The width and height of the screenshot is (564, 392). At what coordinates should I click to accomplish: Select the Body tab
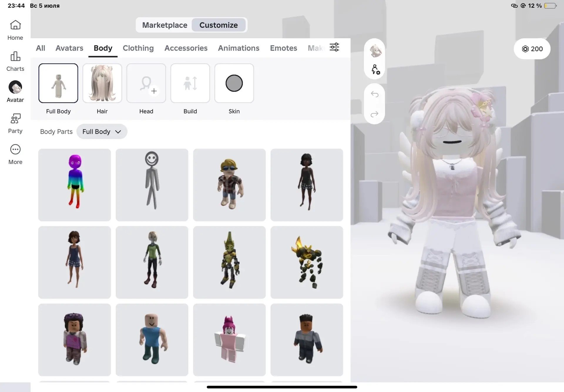pos(103,48)
